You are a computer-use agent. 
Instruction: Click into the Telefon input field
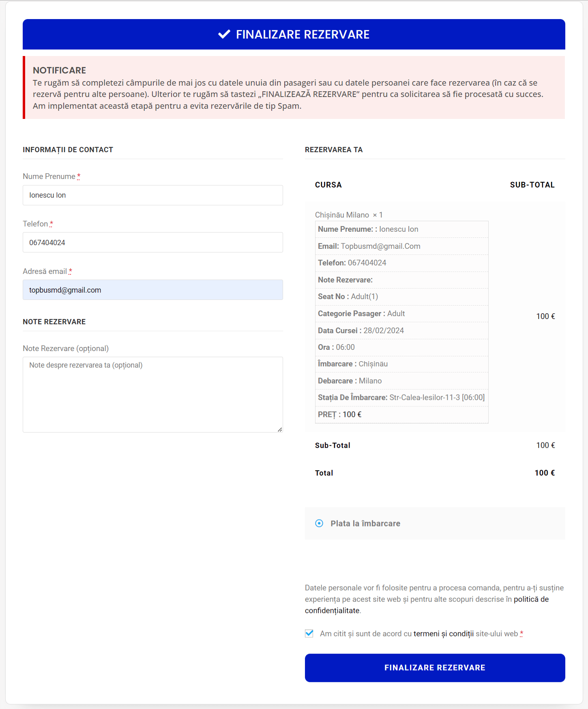click(x=152, y=243)
